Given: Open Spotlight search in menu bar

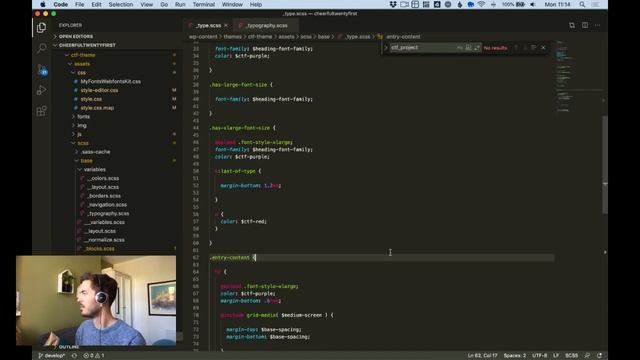Looking at the screenshot, I should pyautogui.click(x=582, y=4).
